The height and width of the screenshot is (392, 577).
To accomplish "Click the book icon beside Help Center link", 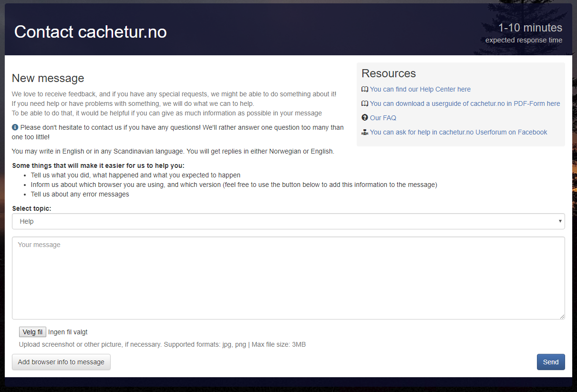I will [365, 89].
